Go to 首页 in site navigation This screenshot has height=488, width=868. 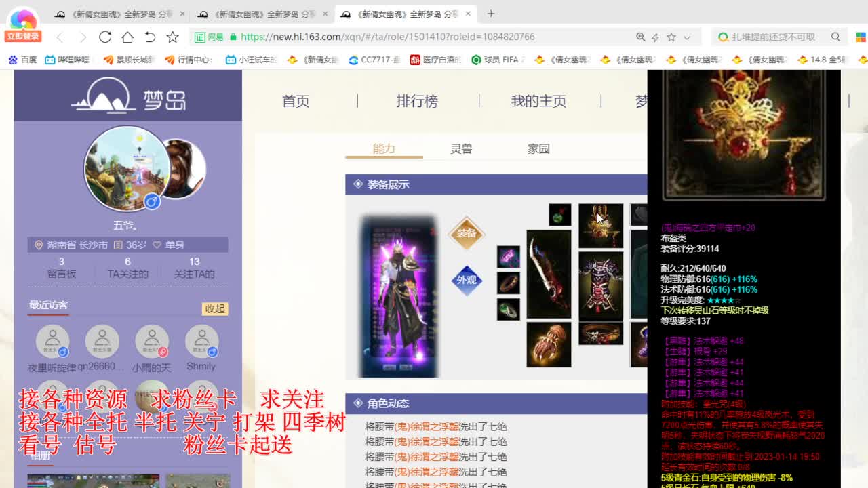[x=296, y=101]
